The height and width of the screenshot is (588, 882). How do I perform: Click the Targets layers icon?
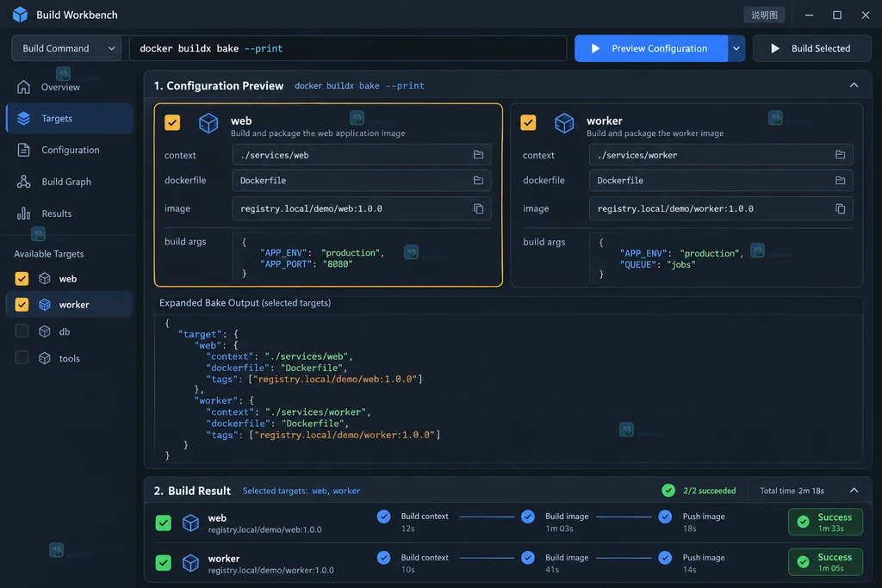tap(23, 119)
